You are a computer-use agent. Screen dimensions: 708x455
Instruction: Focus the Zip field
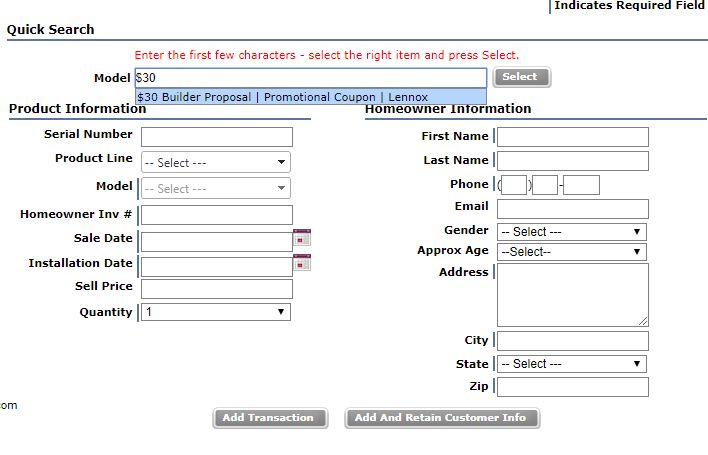point(573,387)
